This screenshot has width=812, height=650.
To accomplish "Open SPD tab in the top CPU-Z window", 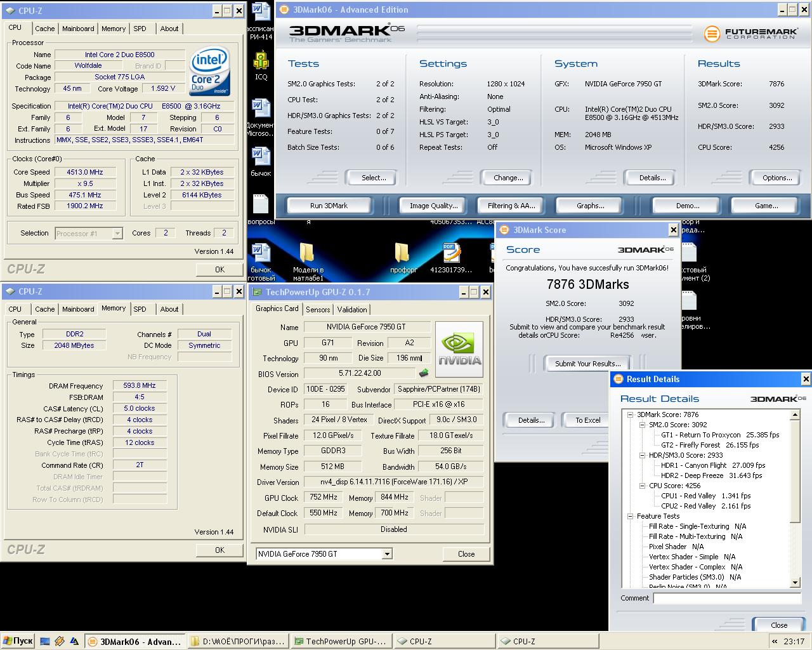I will (x=140, y=29).
